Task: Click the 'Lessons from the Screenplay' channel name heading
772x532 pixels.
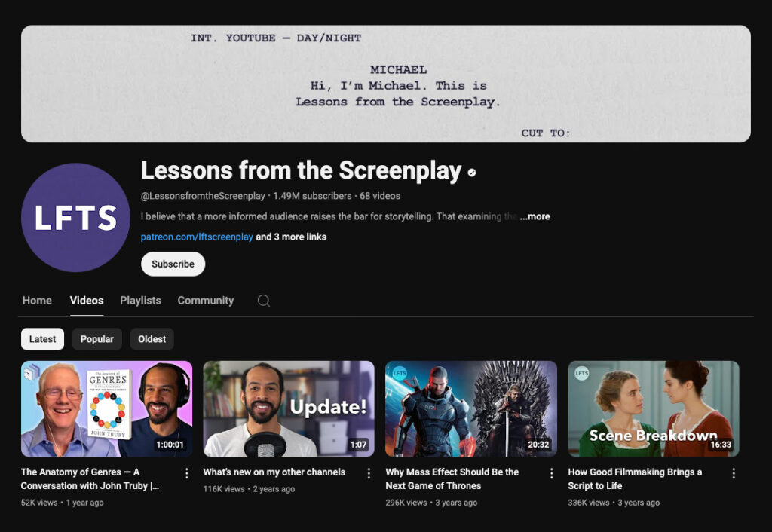Action: [x=302, y=171]
